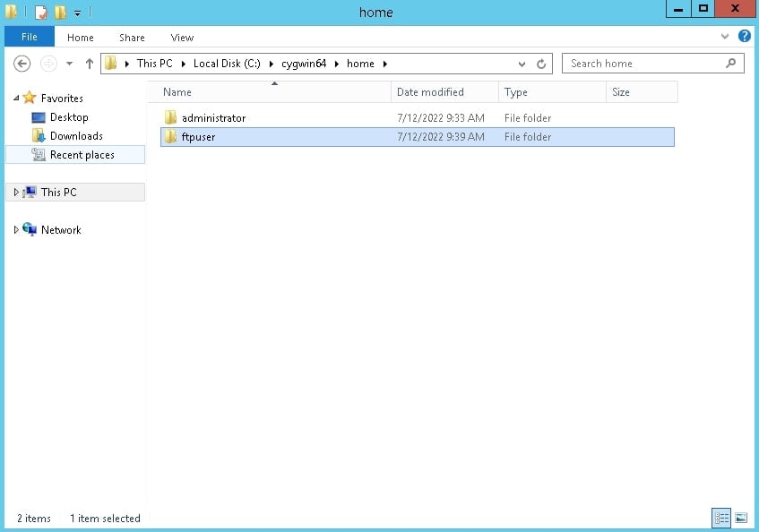759x532 pixels.
Task: Click File folder type of ftpuser row
Action: coord(528,137)
